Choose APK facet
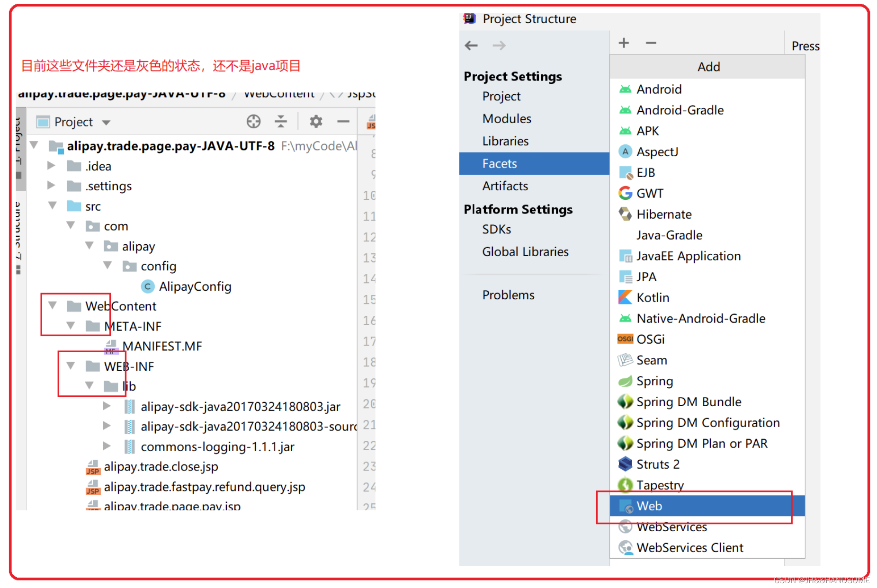This screenshot has width=877, height=588. pos(707,131)
